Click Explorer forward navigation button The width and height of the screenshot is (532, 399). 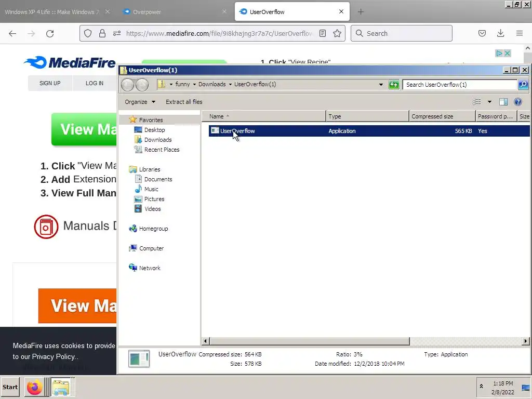point(142,85)
